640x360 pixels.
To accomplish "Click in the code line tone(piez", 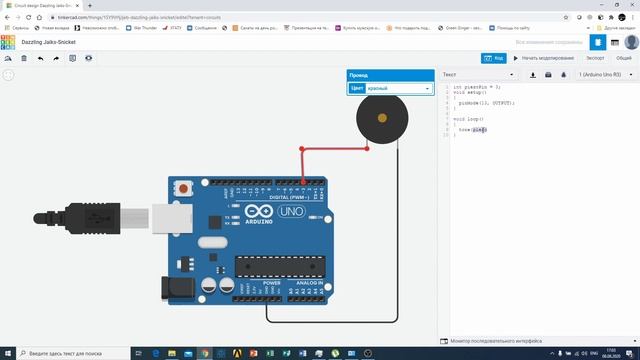I will (473, 130).
